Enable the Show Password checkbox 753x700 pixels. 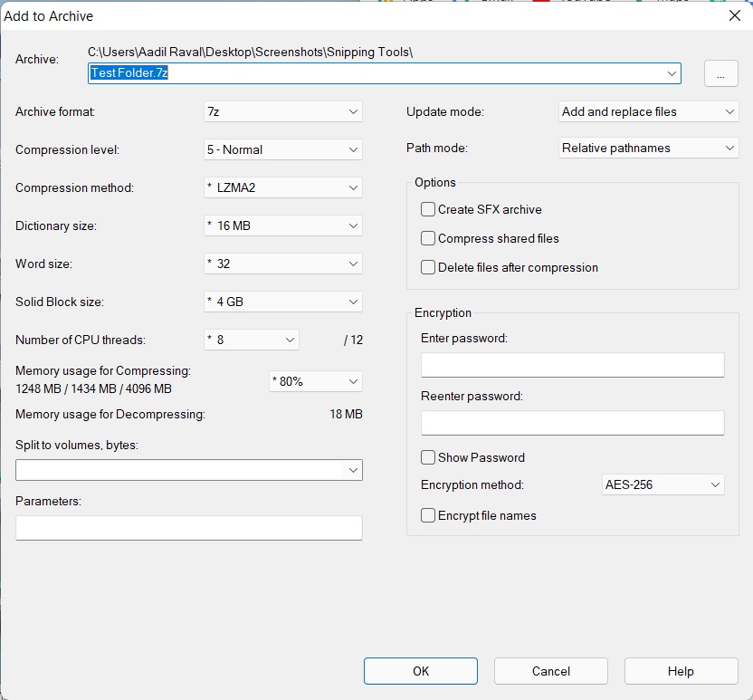428,457
